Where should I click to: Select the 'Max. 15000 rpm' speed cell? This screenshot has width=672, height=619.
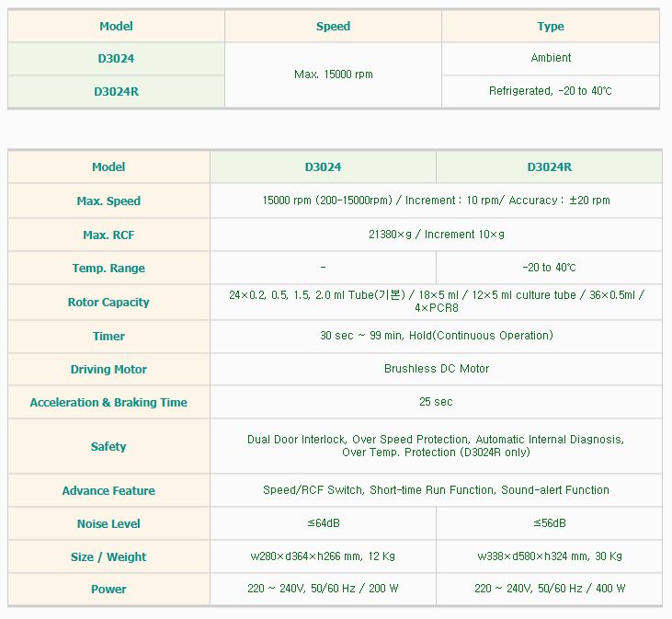click(x=333, y=75)
